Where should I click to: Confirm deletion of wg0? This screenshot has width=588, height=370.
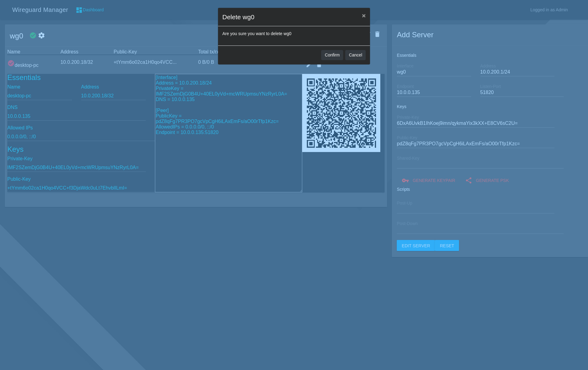pos(332,55)
